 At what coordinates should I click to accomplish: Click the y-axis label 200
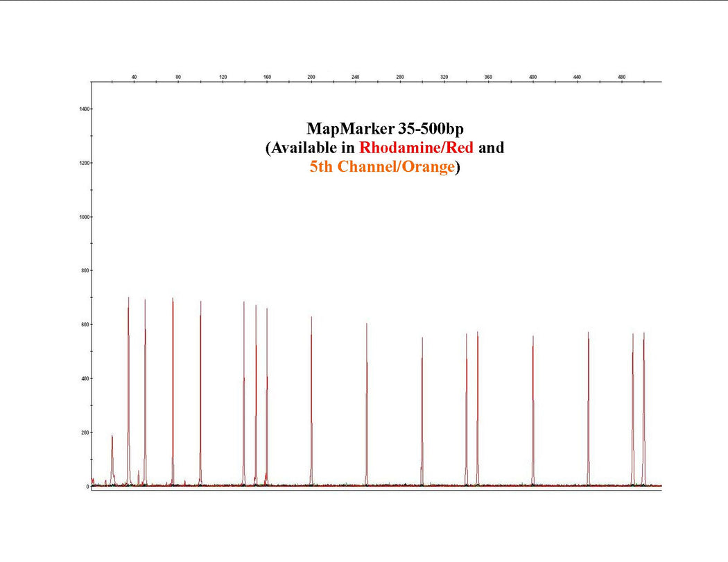pos(84,432)
